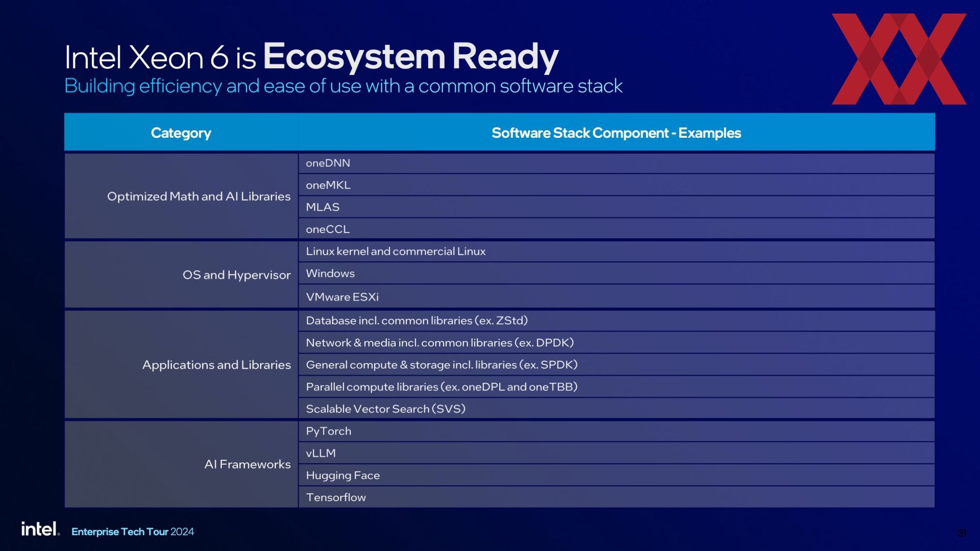Click 'General compute & storage incl. libraries' row
Image resolution: width=980 pixels, height=551 pixels.
click(x=617, y=365)
